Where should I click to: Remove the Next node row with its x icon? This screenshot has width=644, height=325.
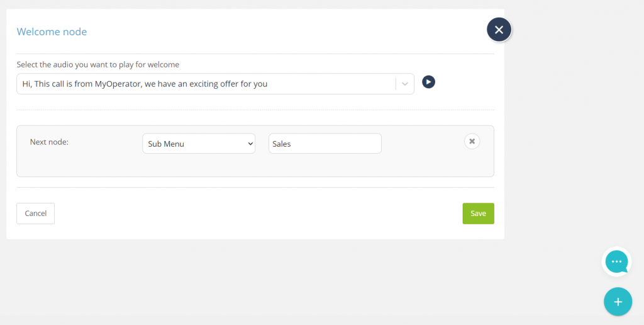472,141
